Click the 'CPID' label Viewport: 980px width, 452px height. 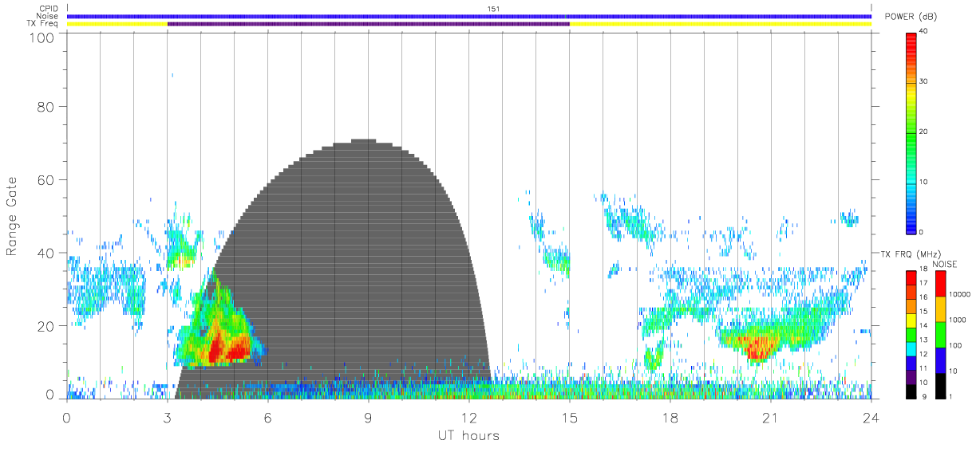pos(48,9)
